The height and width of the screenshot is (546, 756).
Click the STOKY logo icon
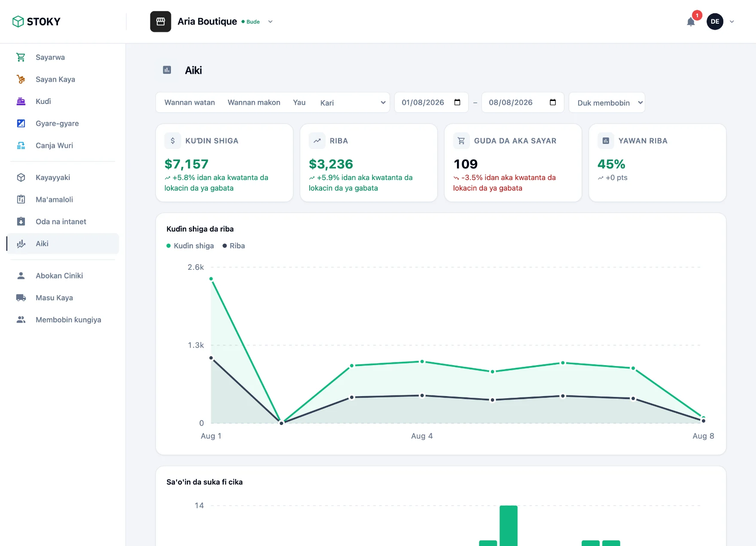18,21
